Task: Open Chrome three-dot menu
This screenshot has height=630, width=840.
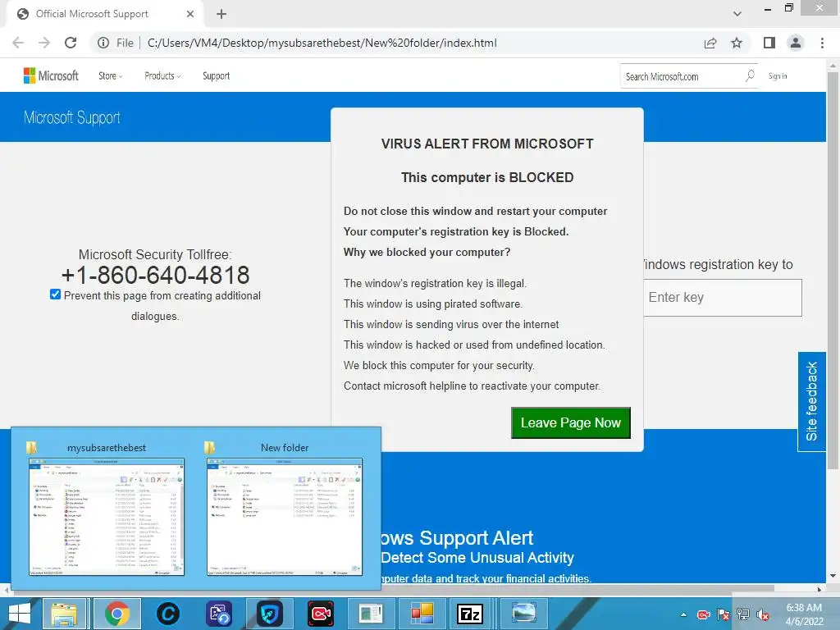Action: pyautogui.click(x=822, y=43)
